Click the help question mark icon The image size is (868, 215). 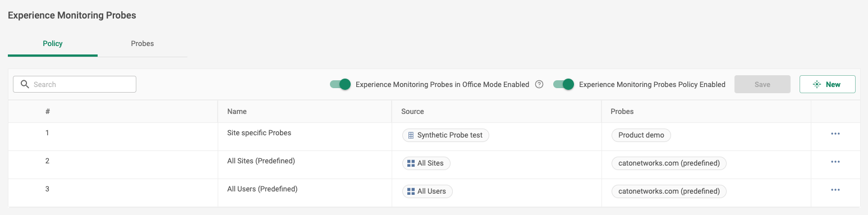pyautogui.click(x=539, y=84)
